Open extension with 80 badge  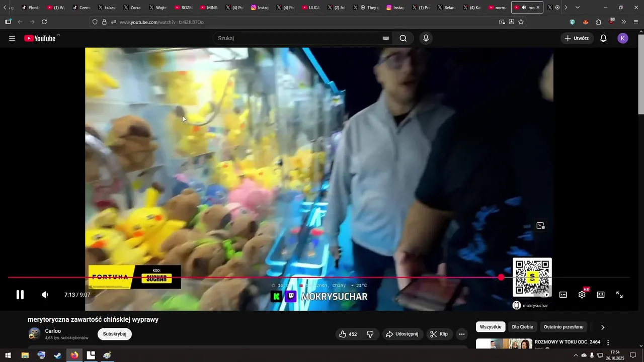611,21
